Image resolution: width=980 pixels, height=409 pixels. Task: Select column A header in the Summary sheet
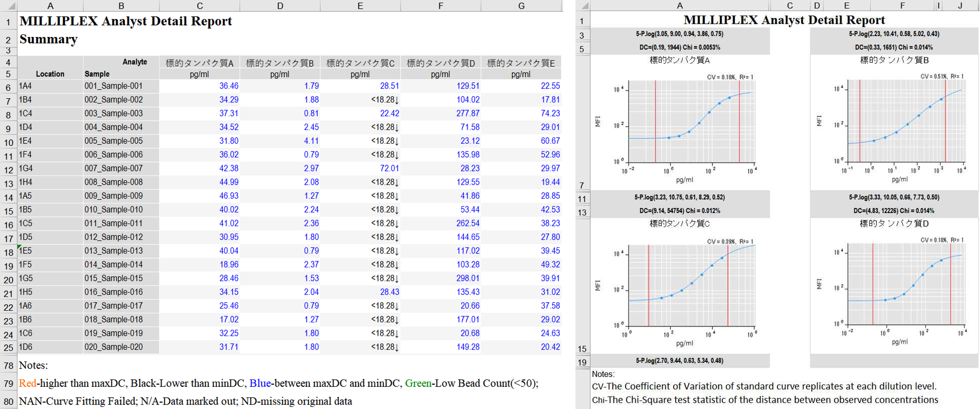(x=50, y=6)
